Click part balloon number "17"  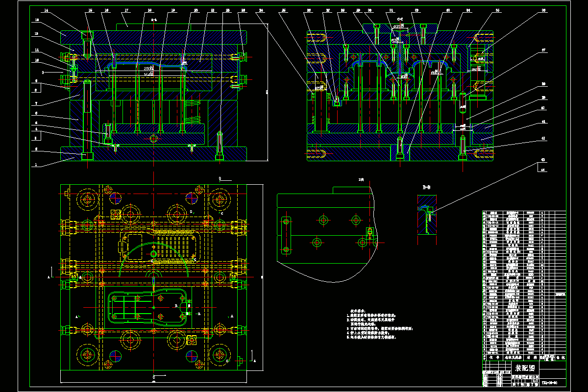(126, 10)
